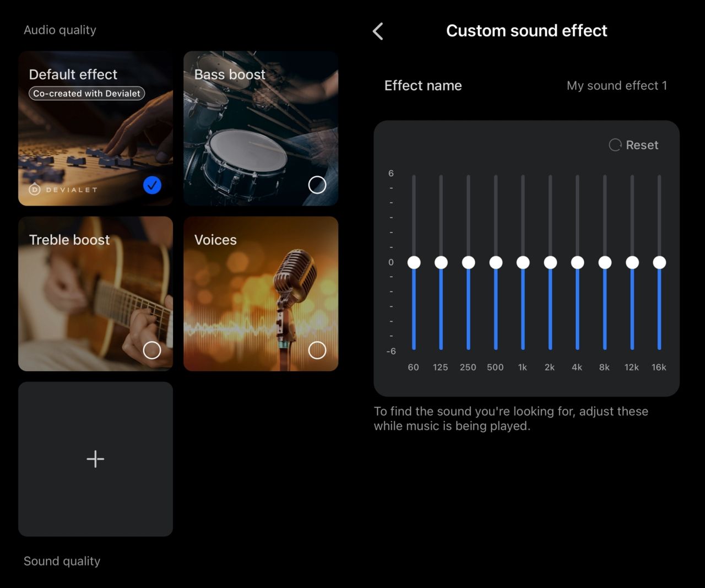
Task: Tap the plus tile to create a new effect
Action: 95,458
